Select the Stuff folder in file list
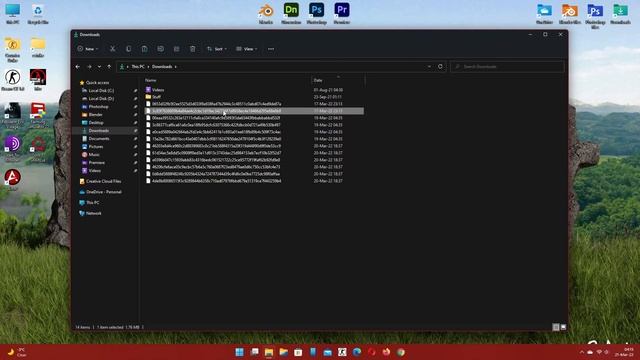Viewport: 640px width, 360px height. [156, 97]
